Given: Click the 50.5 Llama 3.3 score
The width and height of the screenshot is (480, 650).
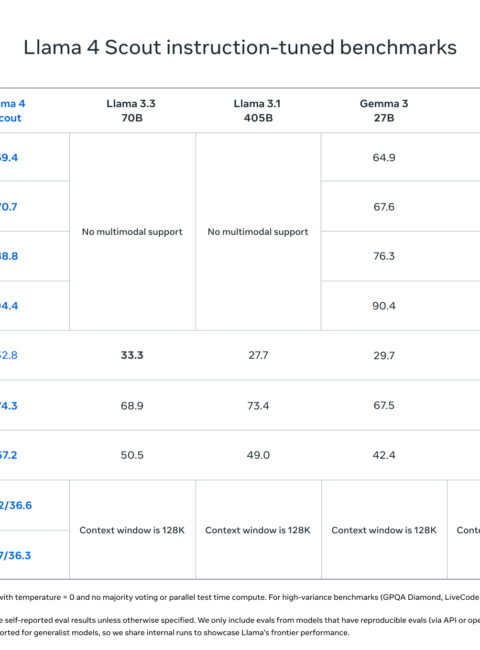Looking at the screenshot, I should click(x=132, y=455).
